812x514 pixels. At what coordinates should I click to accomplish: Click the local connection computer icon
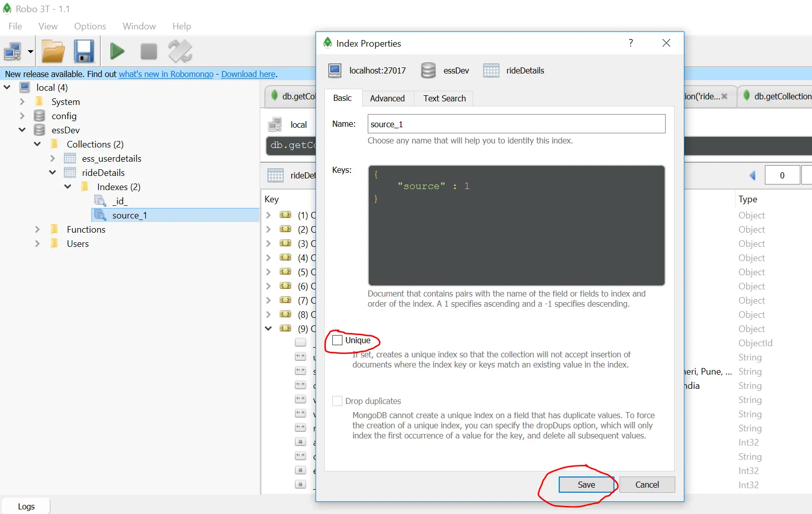click(x=25, y=87)
